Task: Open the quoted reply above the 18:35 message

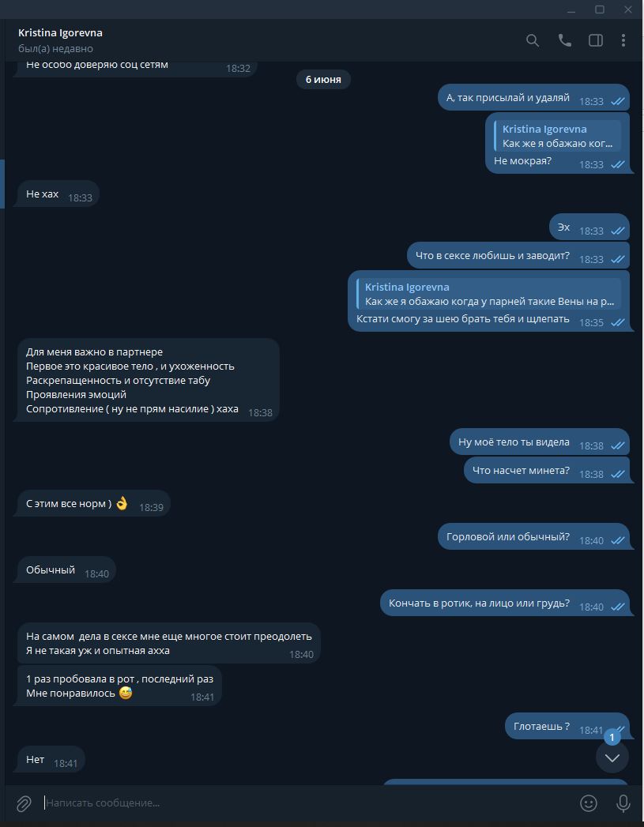Action: (488, 294)
